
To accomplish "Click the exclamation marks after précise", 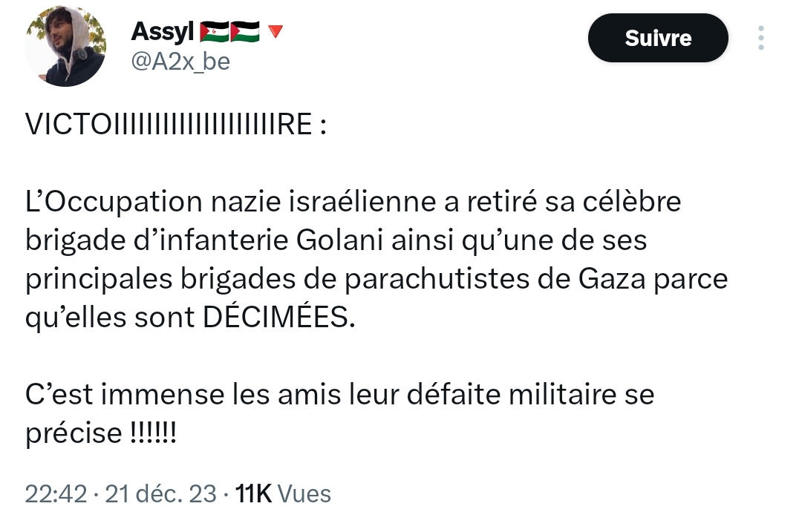I will [151, 433].
